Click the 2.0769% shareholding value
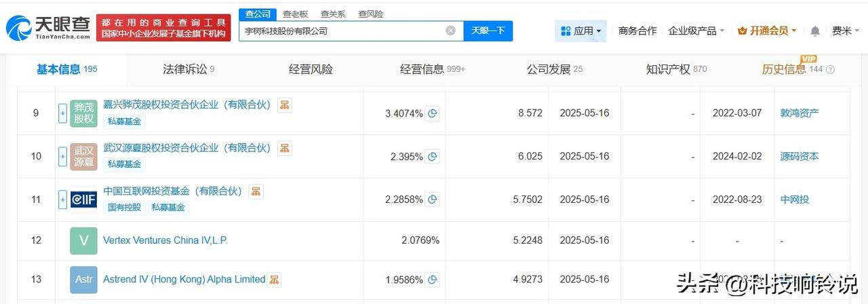Screen dimensions: 868x304 420,240
